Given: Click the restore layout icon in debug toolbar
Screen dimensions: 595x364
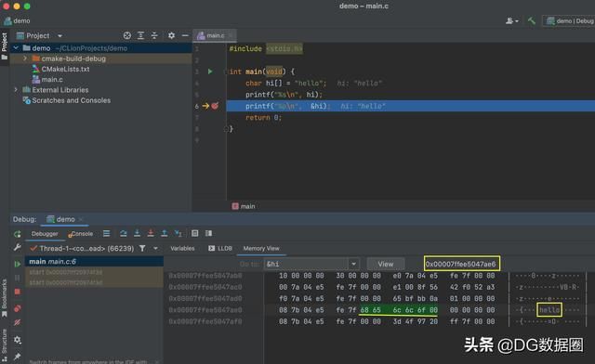Looking at the screenshot, I should 208,233.
